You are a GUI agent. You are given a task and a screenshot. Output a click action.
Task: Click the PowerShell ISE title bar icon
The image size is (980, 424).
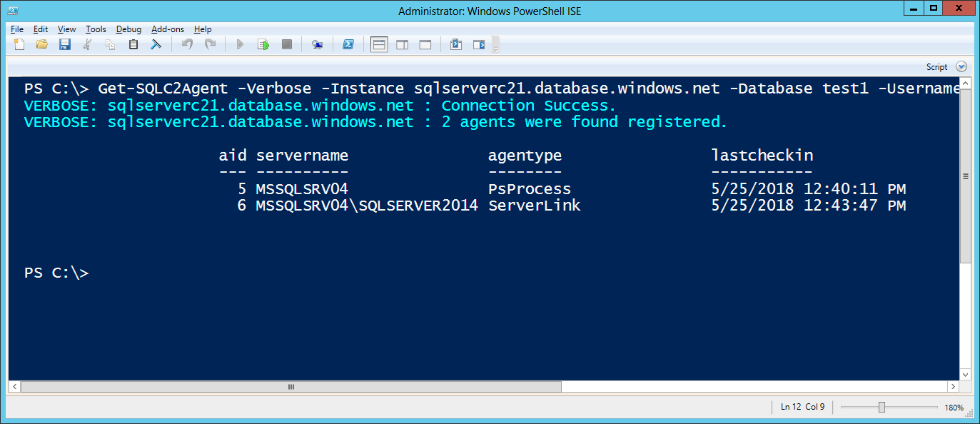coord(14,10)
